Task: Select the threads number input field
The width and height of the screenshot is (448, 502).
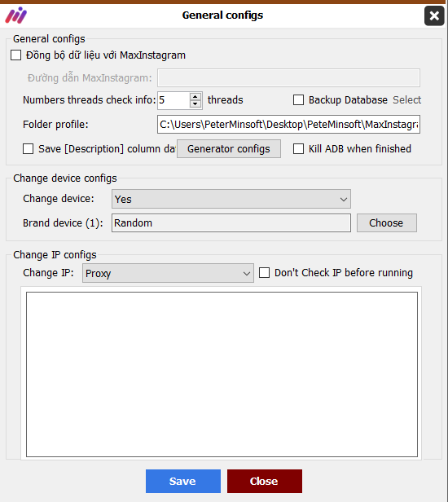Action: click(x=173, y=100)
